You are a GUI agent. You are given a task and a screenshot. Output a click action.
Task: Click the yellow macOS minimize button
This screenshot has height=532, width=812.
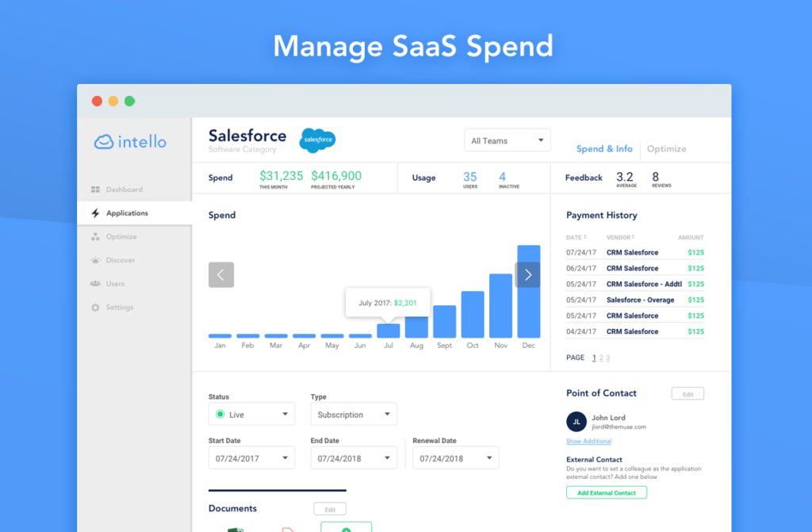[113, 101]
